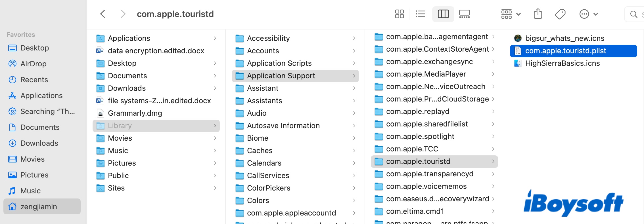Screen dimensions: 644x224
Task: Expand the Caches folder chevron
Action: click(x=354, y=151)
